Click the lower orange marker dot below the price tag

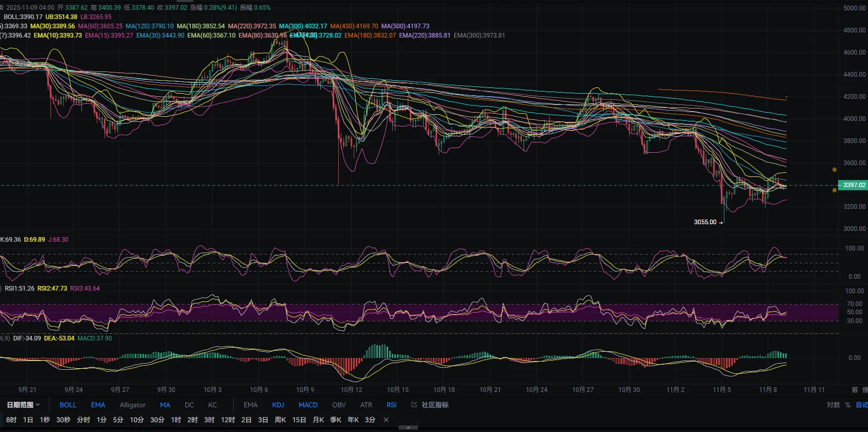pyautogui.click(x=835, y=190)
